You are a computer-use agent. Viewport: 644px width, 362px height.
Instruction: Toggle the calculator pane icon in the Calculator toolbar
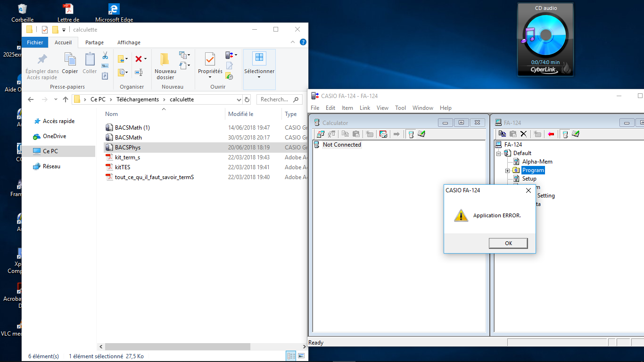coord(411,134)
